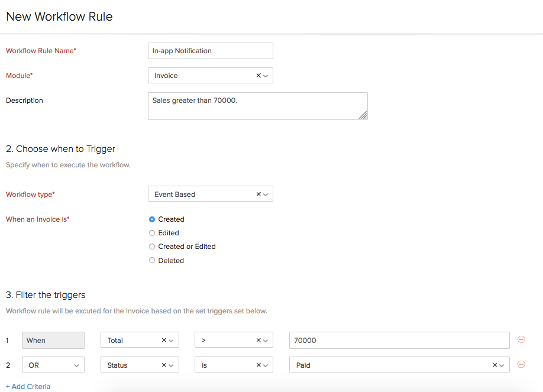This screenshot has height=392, width=543.
Task: Click the Add Criteria link
Action: tap(28, 387)
